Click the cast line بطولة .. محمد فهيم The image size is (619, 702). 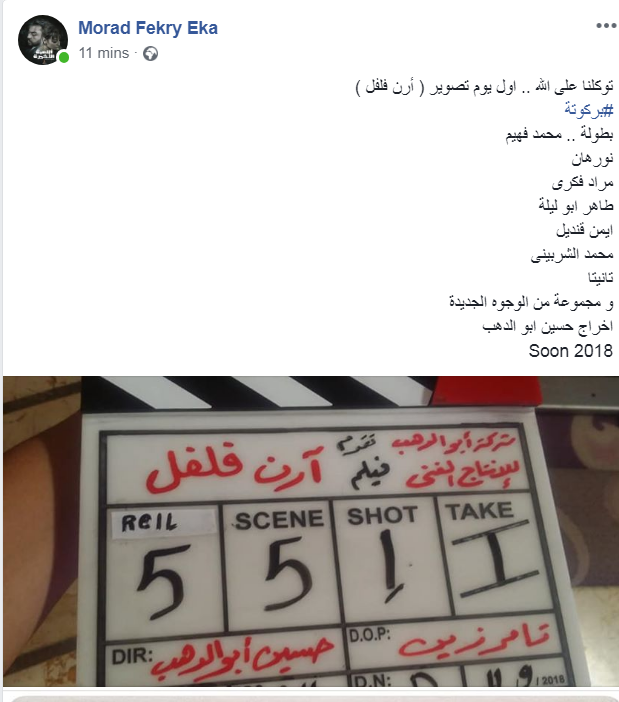(559, 134)
